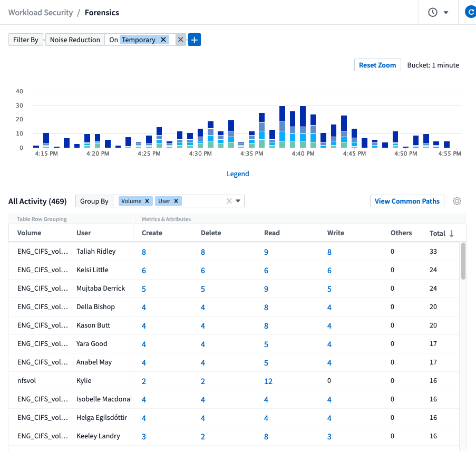This screenshot has height=451, width=476.
Task: Clear all Group By selections
Action: 229,201
